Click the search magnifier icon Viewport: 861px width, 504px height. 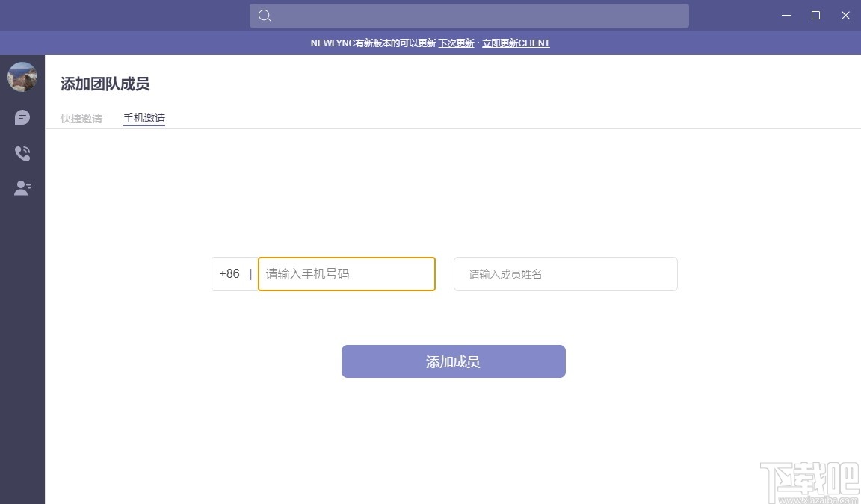(264, 15)
